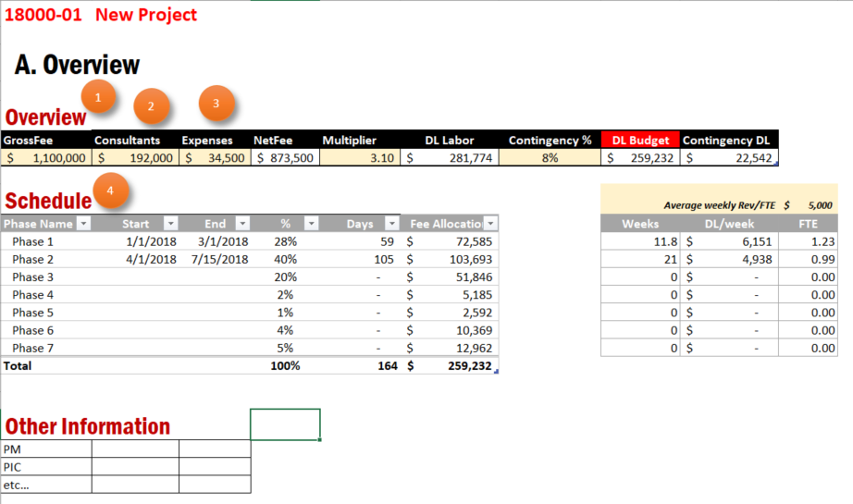
Task: Select the GrossFee value 1,100,000 cell
Action: tap(46, 157)
